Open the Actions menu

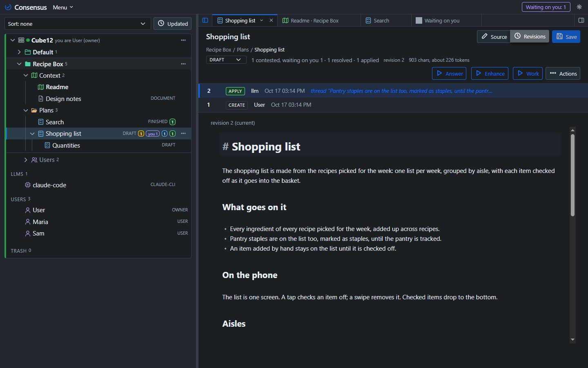(x=563, y=74)
